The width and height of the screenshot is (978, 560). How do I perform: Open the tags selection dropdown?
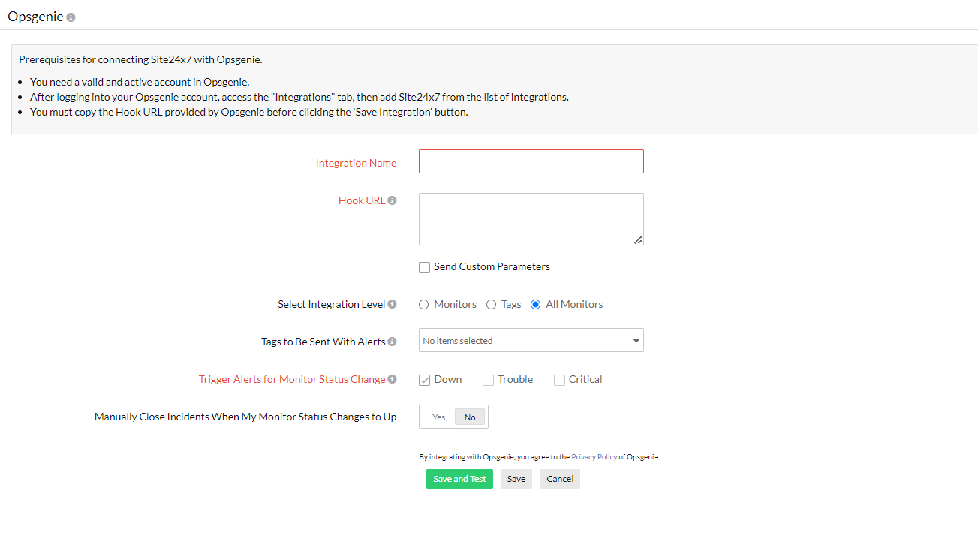(531, 340)
